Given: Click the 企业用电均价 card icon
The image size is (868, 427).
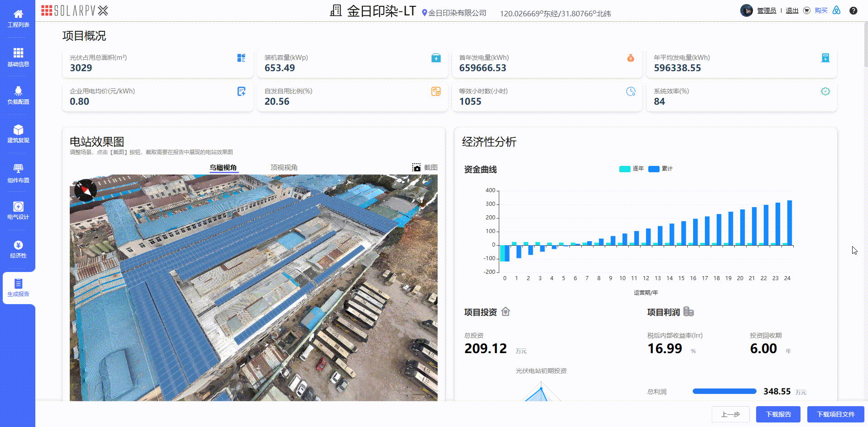Looking at the screenshot, I should pyautogui.click(x=241, y=92).
